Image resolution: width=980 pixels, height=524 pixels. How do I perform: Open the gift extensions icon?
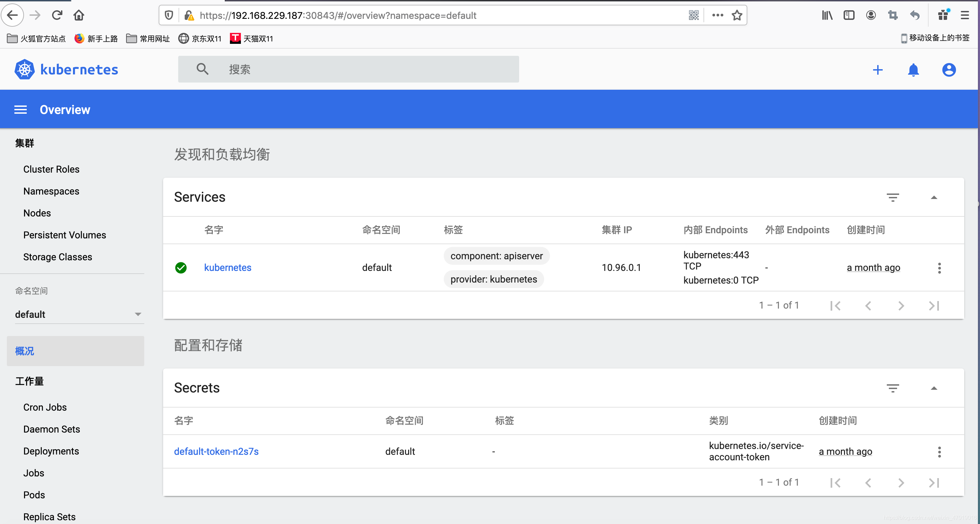coord(943,15)
